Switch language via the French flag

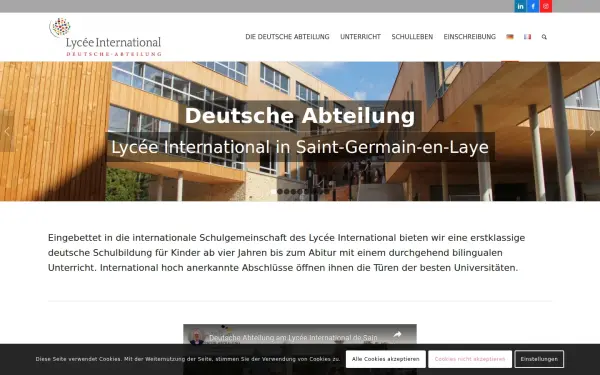[x=528, y=37]
